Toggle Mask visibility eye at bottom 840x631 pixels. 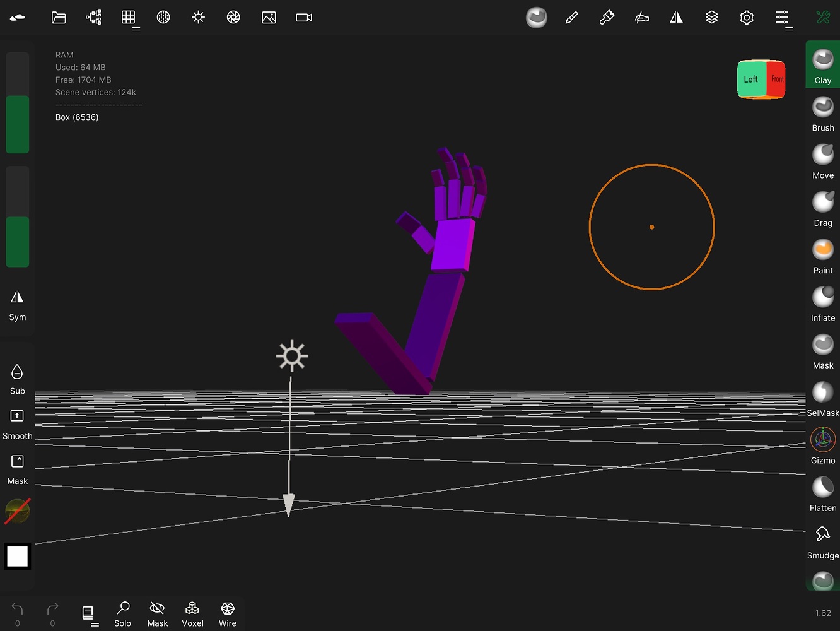[158, 614]
